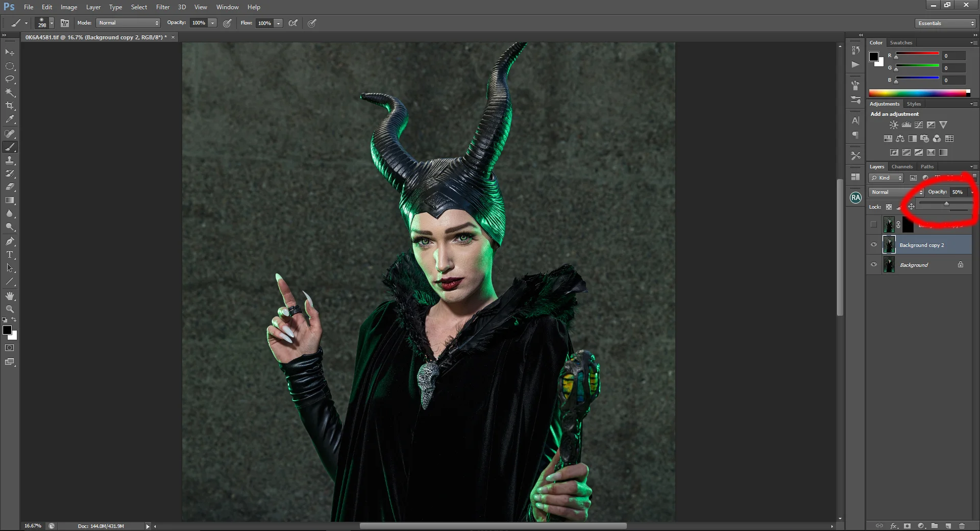Hide the Background copy 2 layer
The width and height of the screenshot is (980, 531).
(x=874, y=245)
